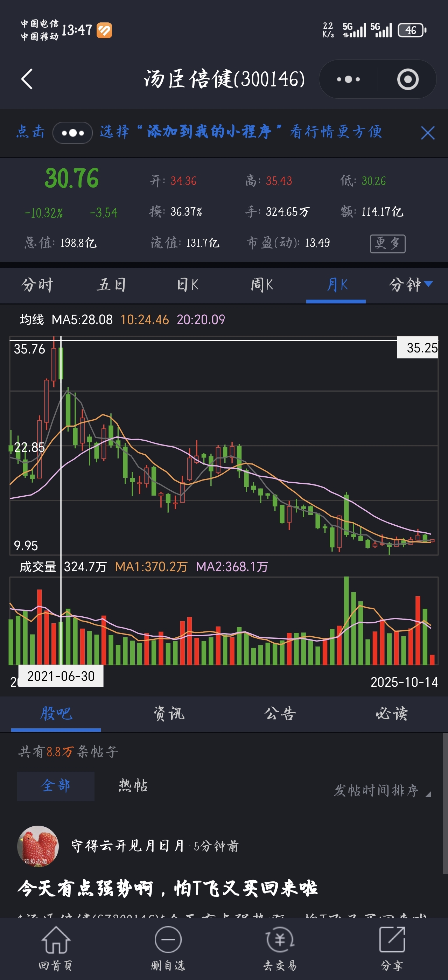This screenshot has height=980, width=448.
Task: Open the 必读 must-read tab
Action: (392, 713)
